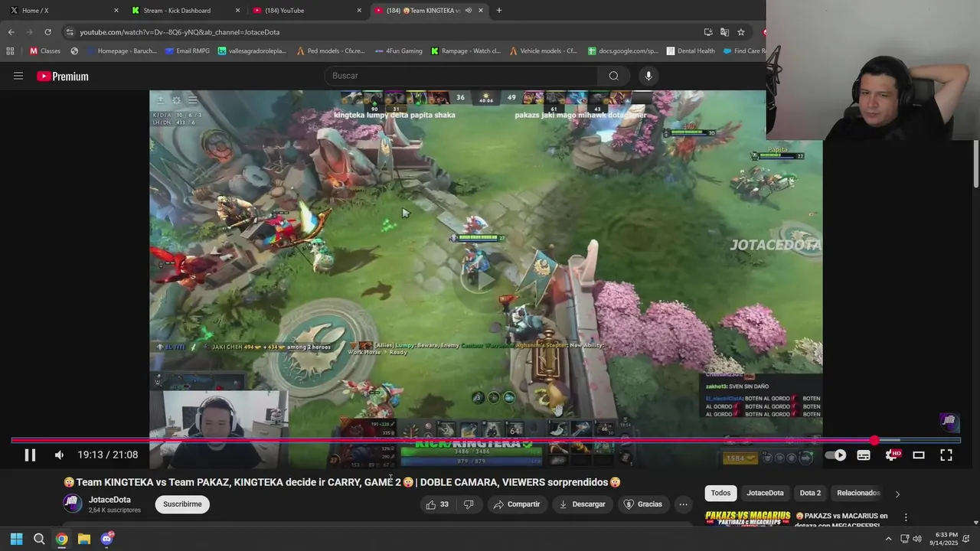Screen dimensions: 980x551
Task: Open Rampage - Watch bookmark
Action: coord(465,51)
